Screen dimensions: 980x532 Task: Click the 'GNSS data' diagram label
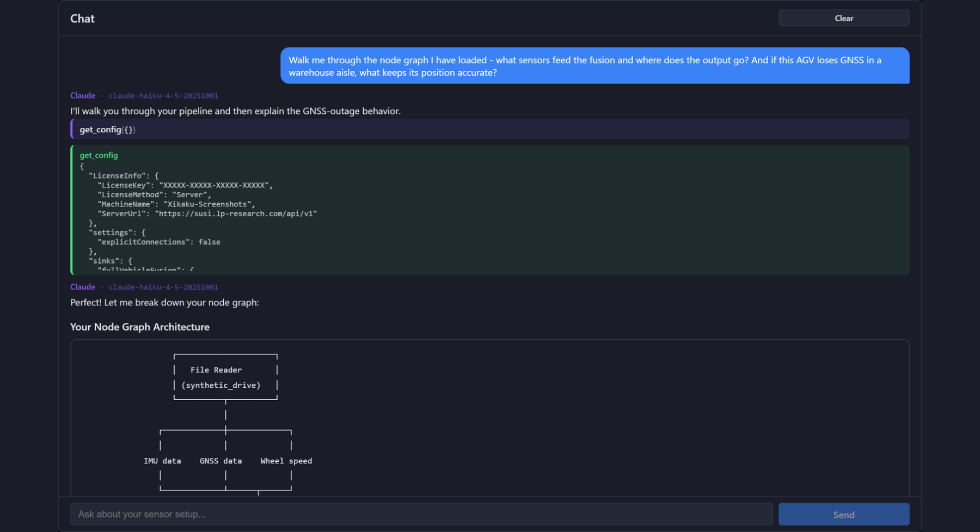220,461
